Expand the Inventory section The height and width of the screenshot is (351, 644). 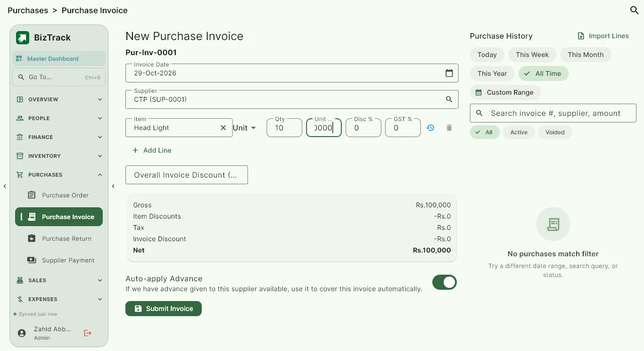tap(59, 156)
